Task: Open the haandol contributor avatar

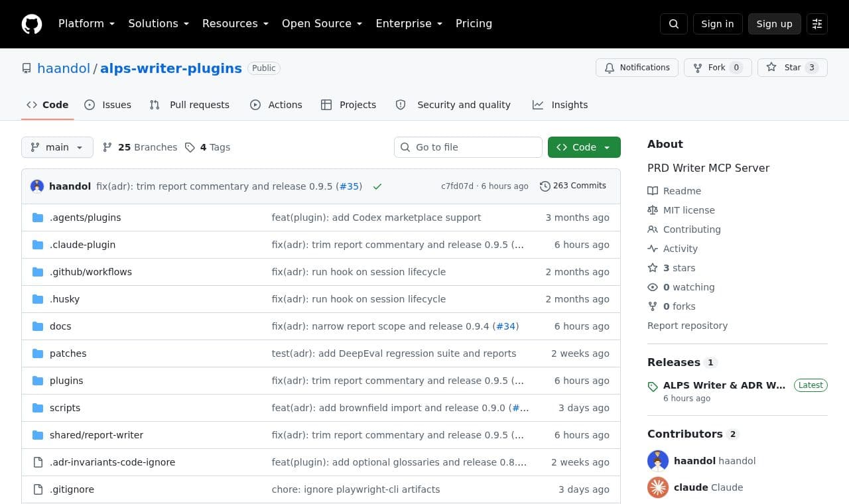Action: (x=658, y=461)
